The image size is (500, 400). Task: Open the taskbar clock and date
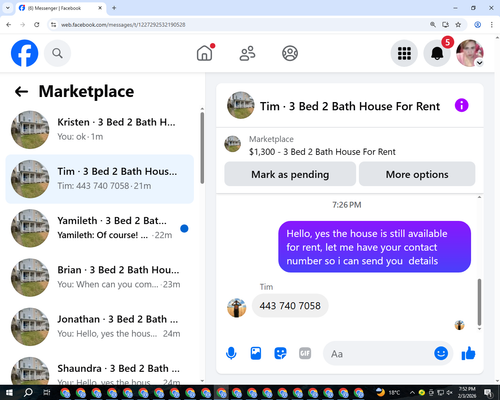(x=467, y=393)
